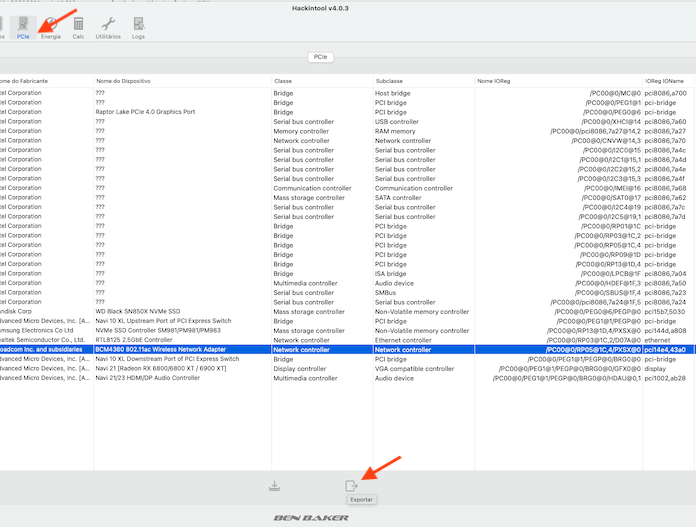Open the Energia toolbar tab

tap(51, 28)
